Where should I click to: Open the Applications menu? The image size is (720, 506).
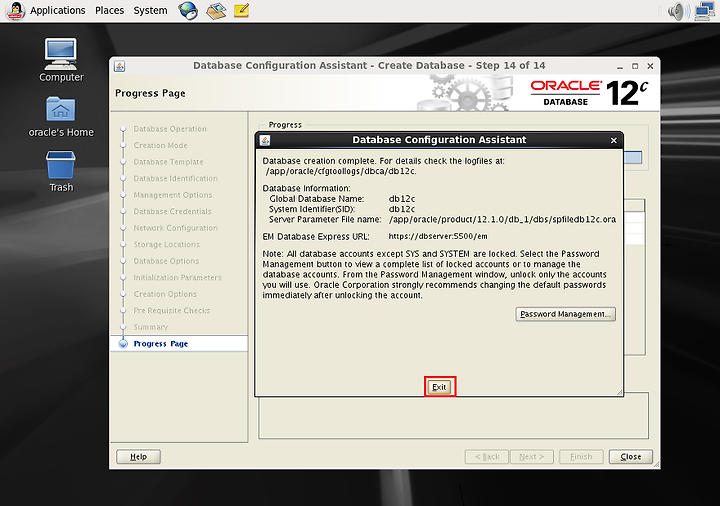pyautogui.click(x=57, y=10)
